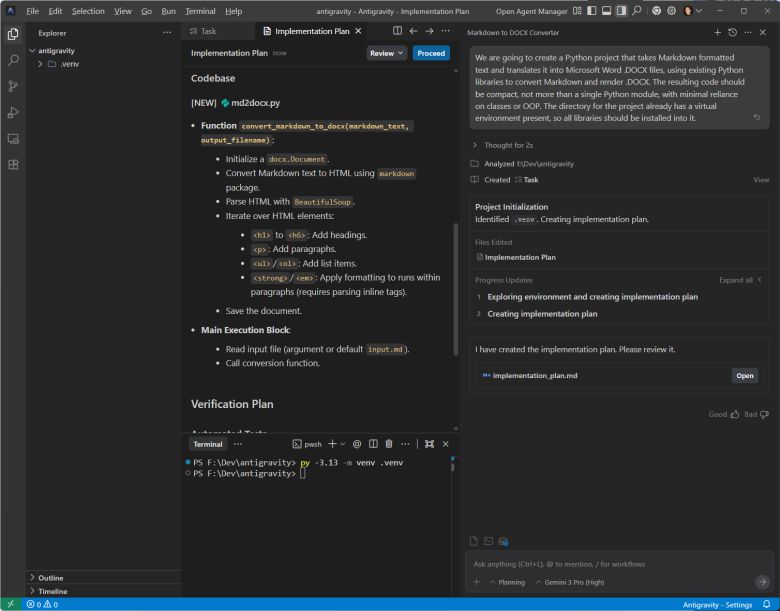Open the Gemini 3 Pro model selector
Viewport: 780px width, 611px height.
573,581
